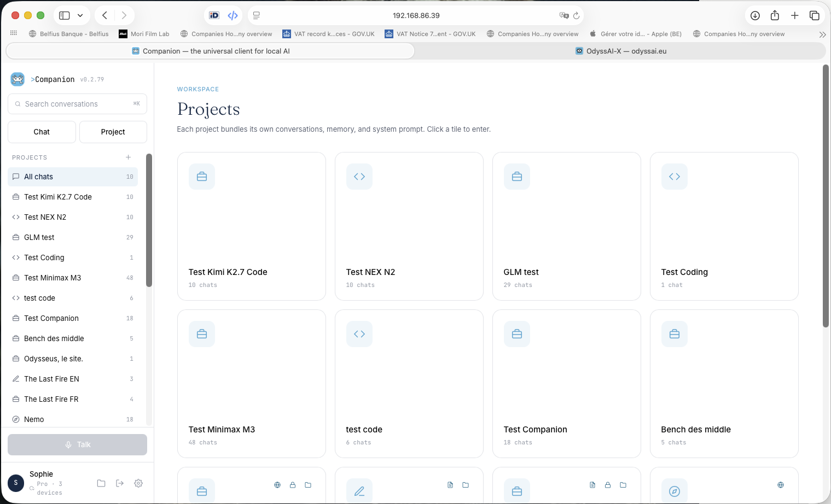Switch to the OdyssAI-X browser tab
Screen dimensions: 831x504
coord(620,51)
